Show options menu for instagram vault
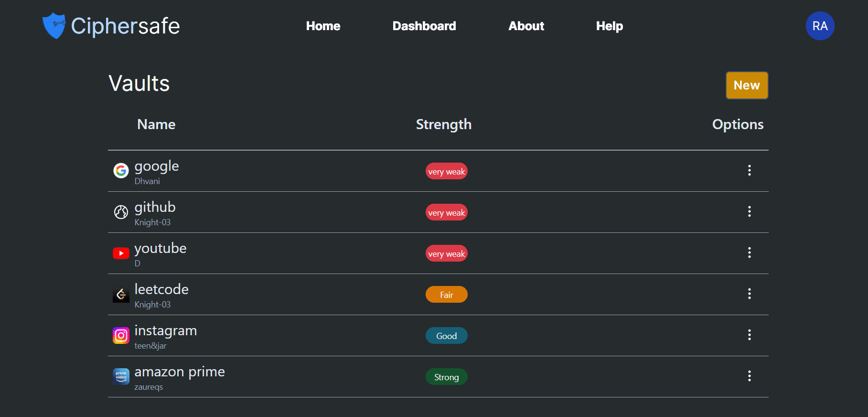The image size is (868, 417). (749, 335)
